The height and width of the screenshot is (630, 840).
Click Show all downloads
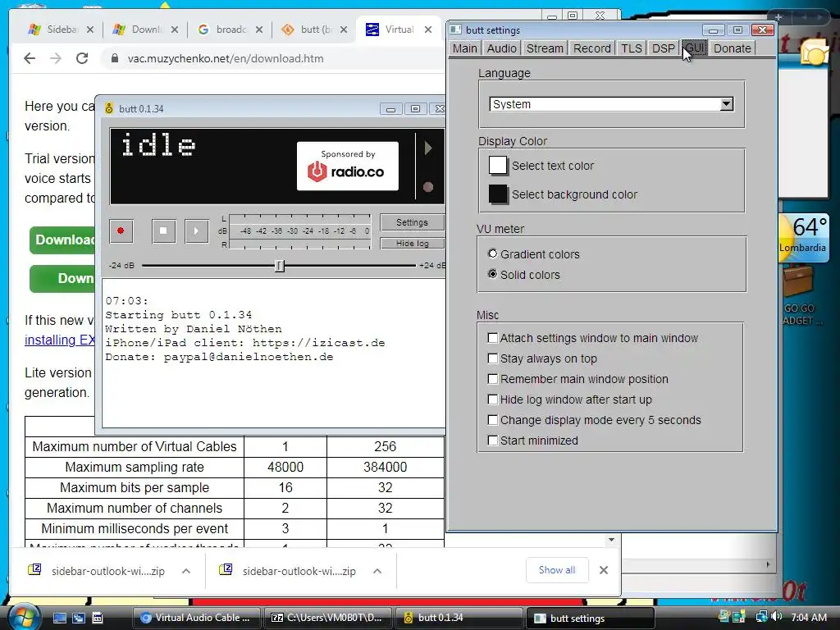[557, 570]
